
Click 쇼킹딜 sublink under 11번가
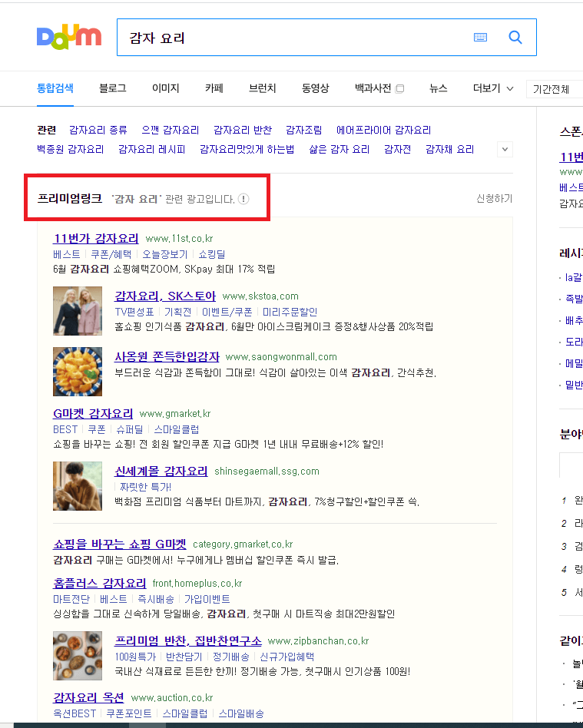pos(212,254)
